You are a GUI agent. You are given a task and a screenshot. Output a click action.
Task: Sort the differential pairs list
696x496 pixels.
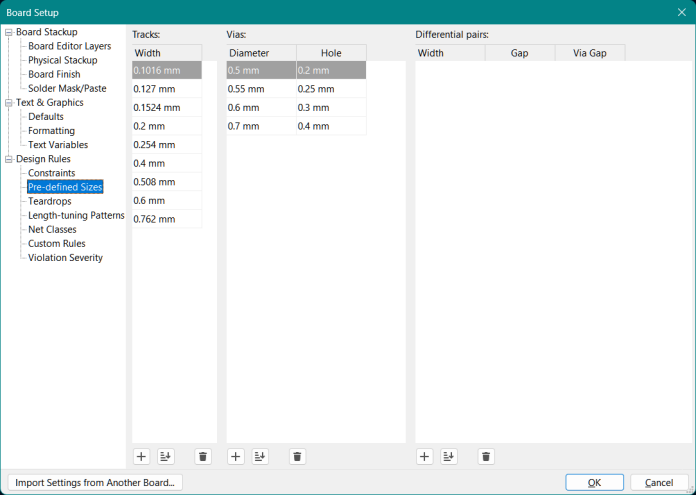pyautogui.click(x=449, y=457)
